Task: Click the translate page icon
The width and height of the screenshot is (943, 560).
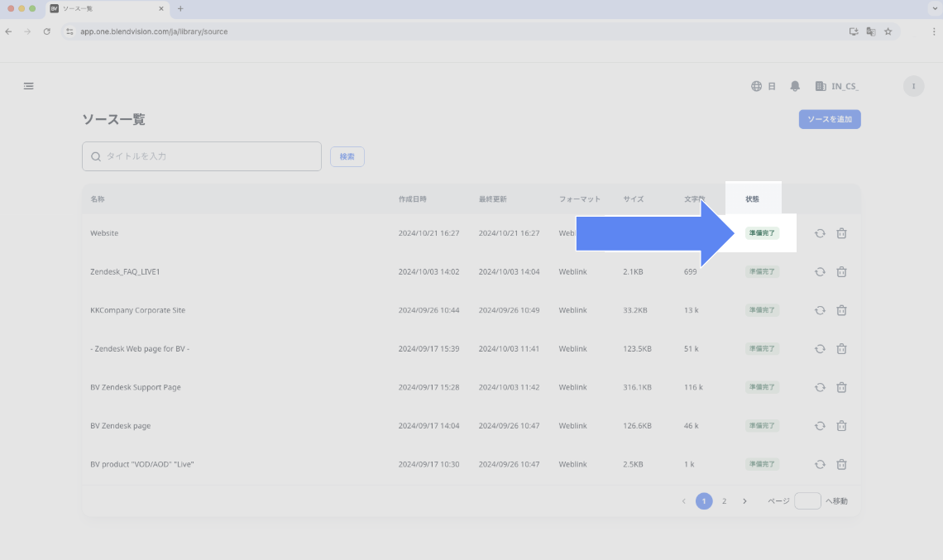Action: point(870,31)
